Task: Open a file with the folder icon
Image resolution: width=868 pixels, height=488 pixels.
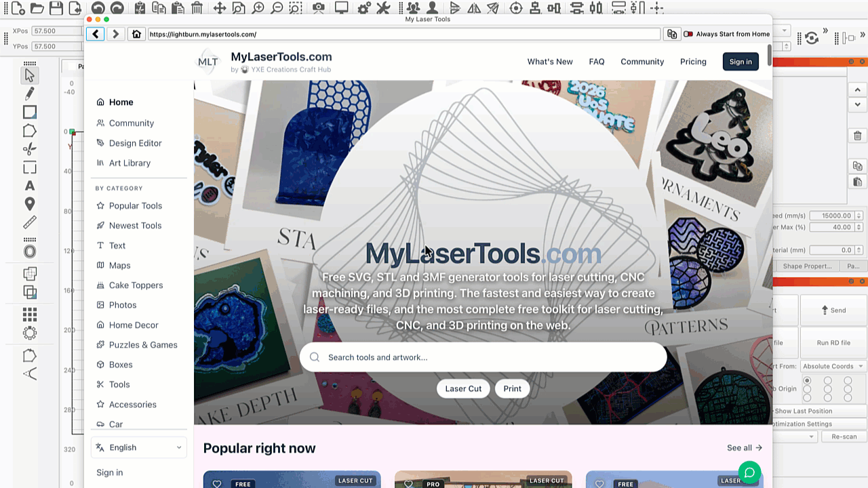Action: (x=37, y=8)
